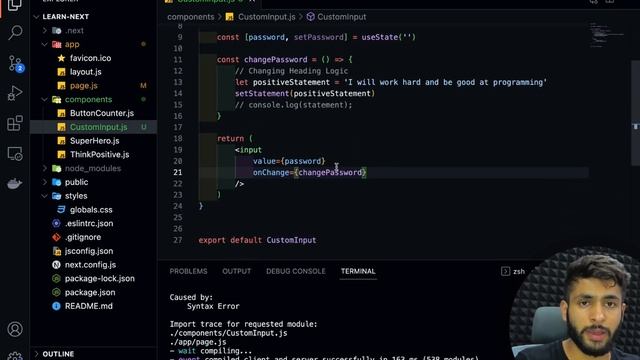Open package.json file
This screenshot has width=640, height=360.
point(90,293)
